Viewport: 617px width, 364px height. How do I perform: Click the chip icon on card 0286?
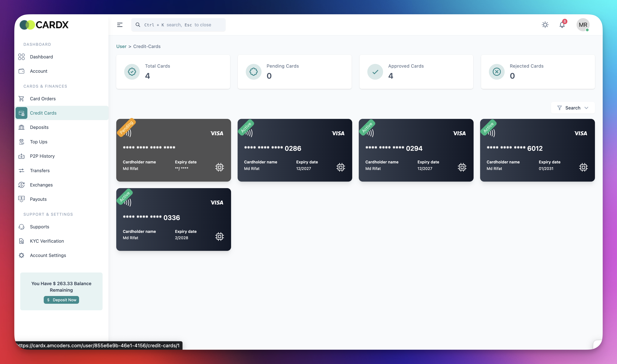(x=341, y=167)
